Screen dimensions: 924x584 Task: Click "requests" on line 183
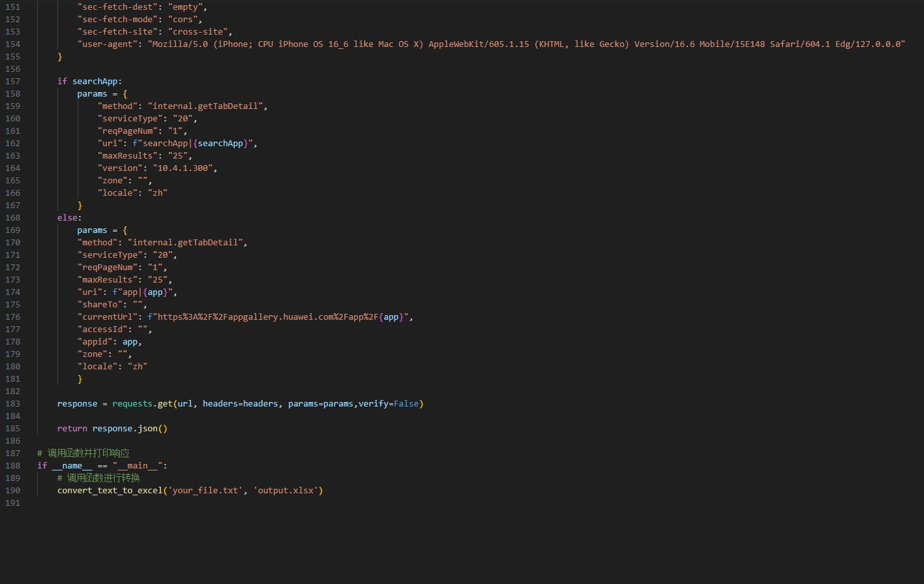132,404
